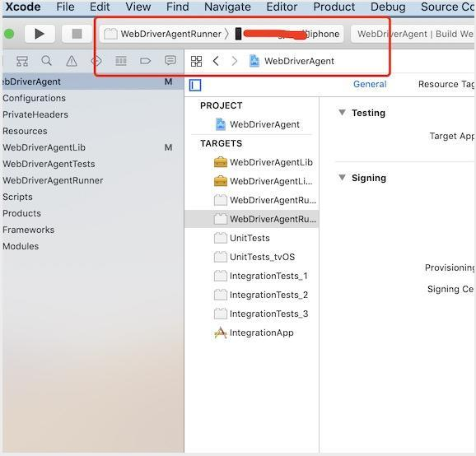Open the report navigator speech-bubble icon

[170, 60]
